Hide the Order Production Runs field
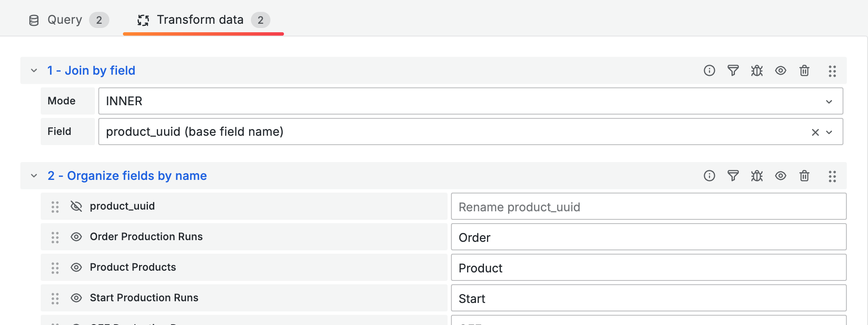868x325 pixels. tap(76, 237)
